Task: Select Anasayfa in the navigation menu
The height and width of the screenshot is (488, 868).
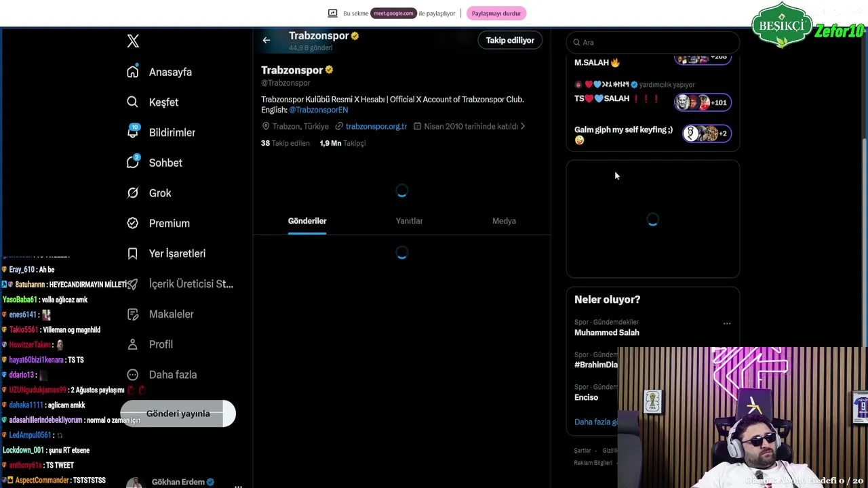Action: tap(170, 72)
